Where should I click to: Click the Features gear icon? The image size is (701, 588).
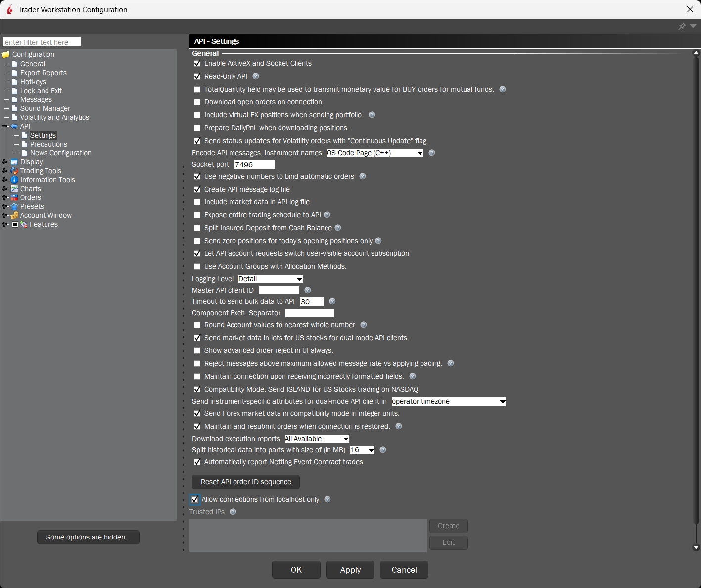coord(23,224)
